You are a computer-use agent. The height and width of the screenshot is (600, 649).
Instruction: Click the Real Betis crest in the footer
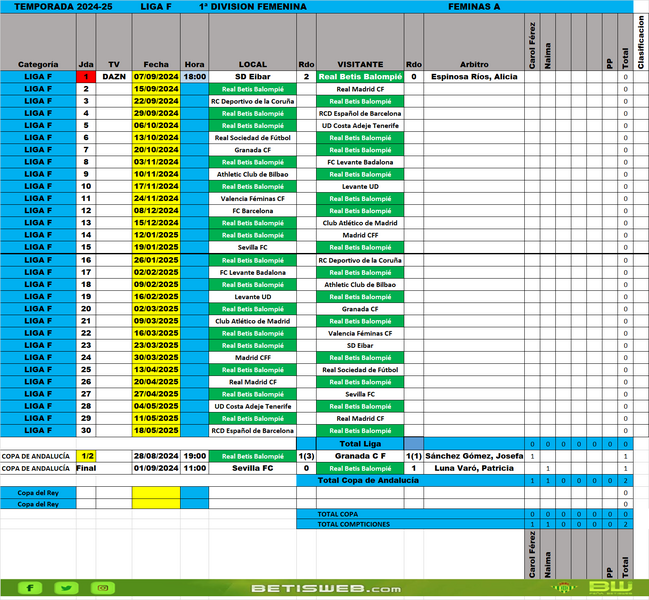563,588
